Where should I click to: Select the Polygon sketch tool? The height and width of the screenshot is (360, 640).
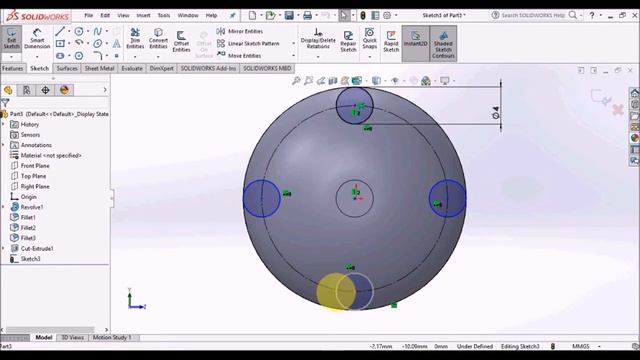[79, 56]
